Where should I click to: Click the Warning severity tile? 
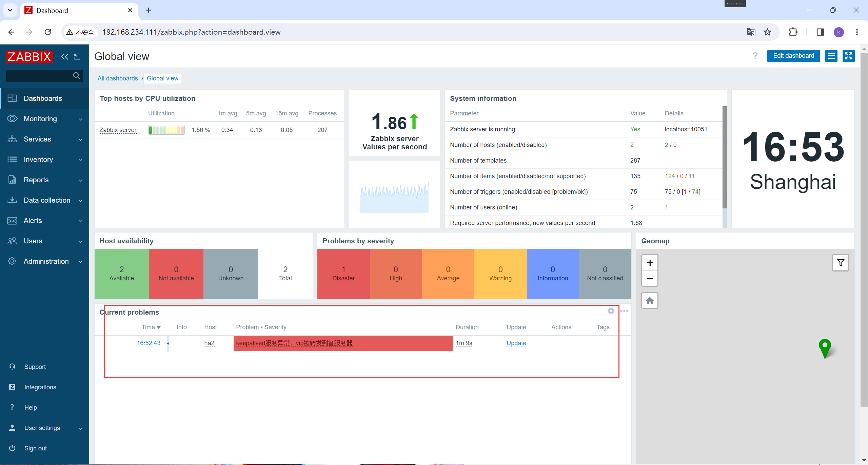coord(500,274)
